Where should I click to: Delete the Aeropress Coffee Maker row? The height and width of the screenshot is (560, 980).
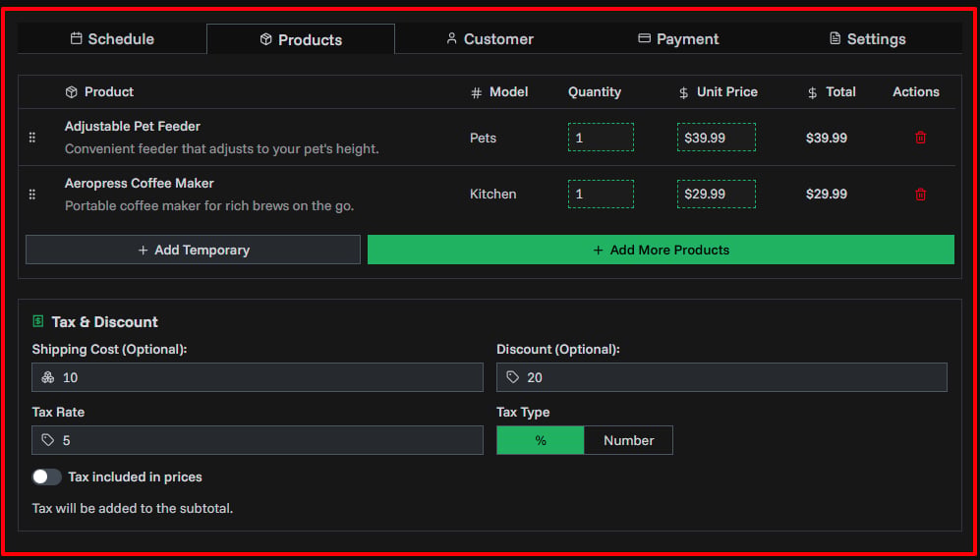tap(920, 195)
